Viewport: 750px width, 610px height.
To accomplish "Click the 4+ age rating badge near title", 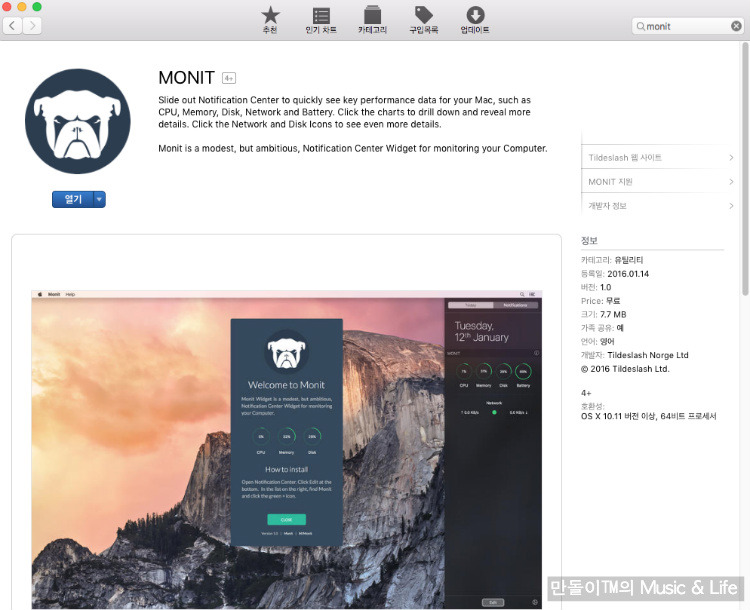I will 229,78.
